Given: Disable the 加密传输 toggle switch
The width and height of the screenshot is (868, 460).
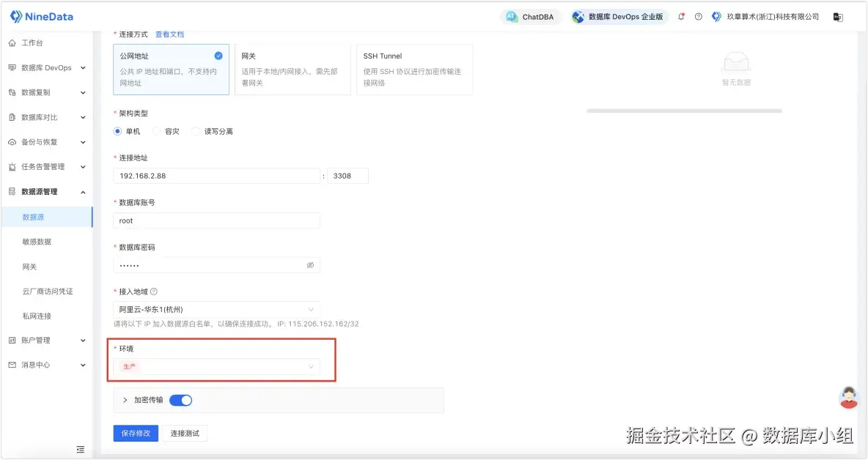Looking at the screenshot, I should click(x=180, y=400).
